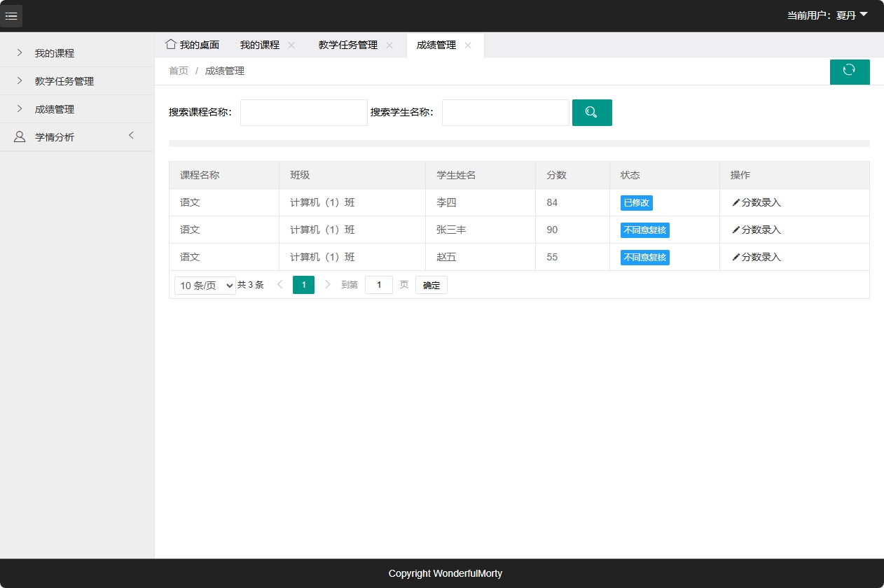Click the 确定 pagination button

click(x=431, y=285)
